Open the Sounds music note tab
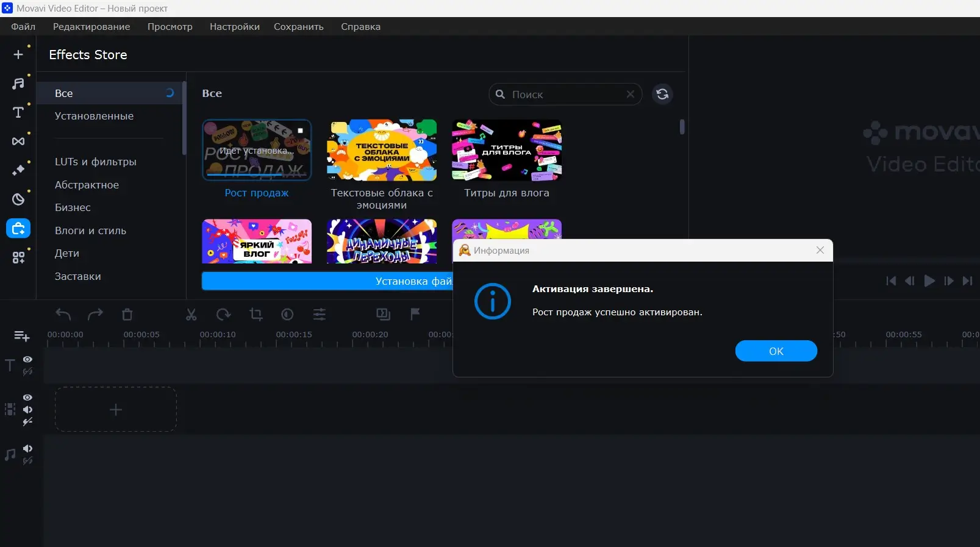 18,84
